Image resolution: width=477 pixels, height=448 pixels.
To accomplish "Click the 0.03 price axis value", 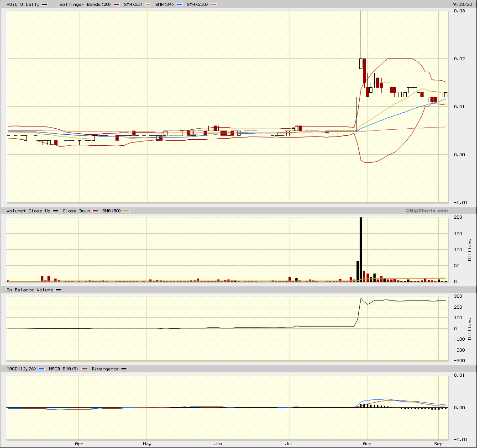I will 459,11.
